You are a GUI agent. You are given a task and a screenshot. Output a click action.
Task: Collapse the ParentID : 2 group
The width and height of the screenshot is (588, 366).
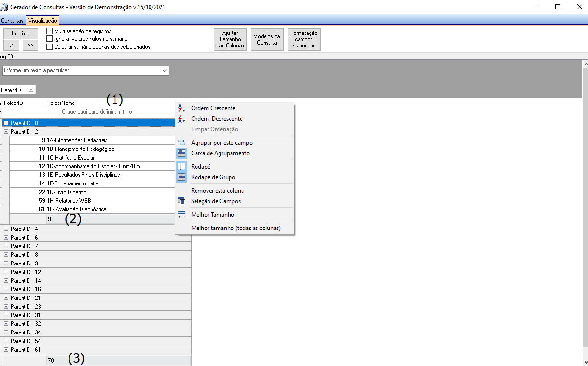[x=6, y=132]
